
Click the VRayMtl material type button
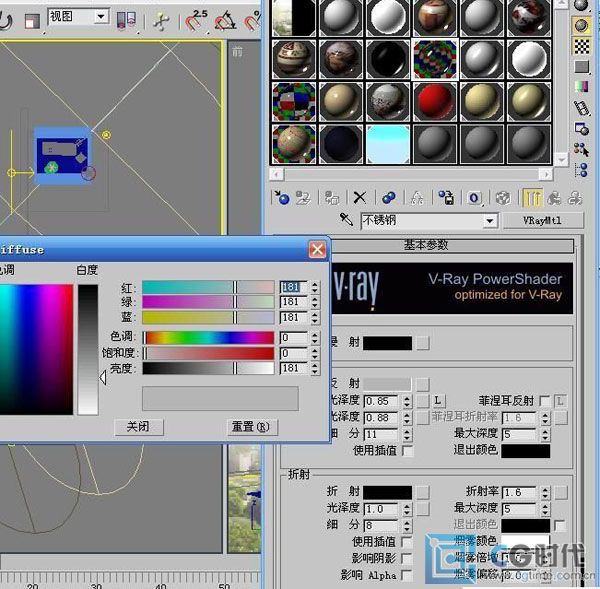coord(543,220)
